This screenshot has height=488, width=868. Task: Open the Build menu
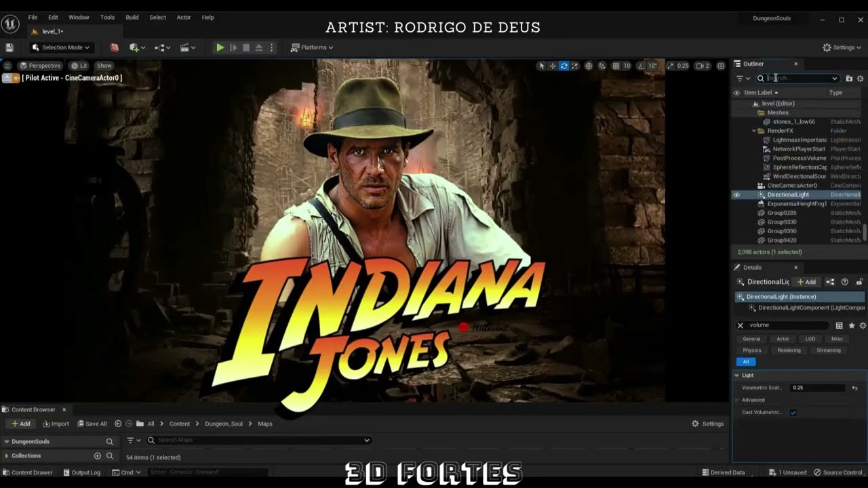pyautogui.click(x=132, y=18)
